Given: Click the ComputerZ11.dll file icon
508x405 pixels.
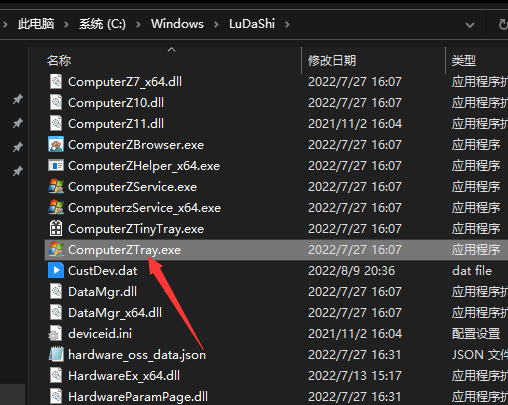Looking at the screenshot, I should coord(56,124).
